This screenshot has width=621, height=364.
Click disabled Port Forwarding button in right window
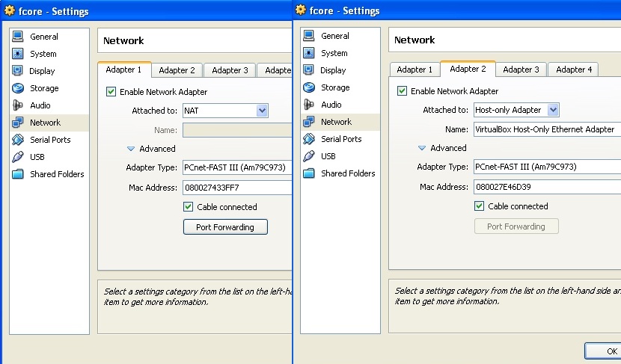[516, 226]
